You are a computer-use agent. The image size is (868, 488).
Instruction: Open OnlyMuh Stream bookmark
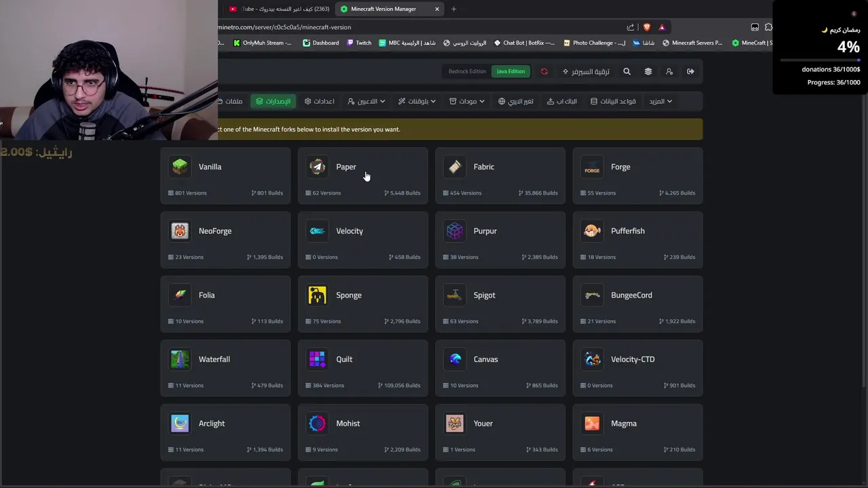coord(262,43)
